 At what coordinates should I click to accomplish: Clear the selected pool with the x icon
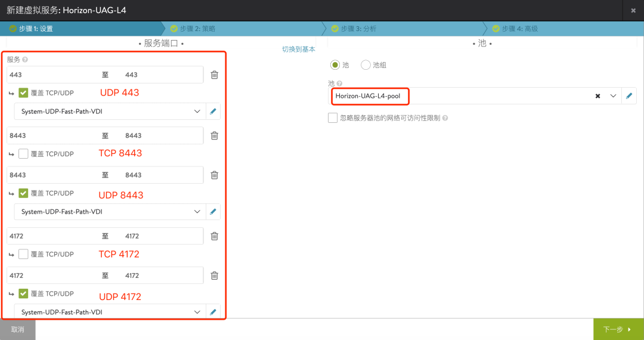click(597, 96)
